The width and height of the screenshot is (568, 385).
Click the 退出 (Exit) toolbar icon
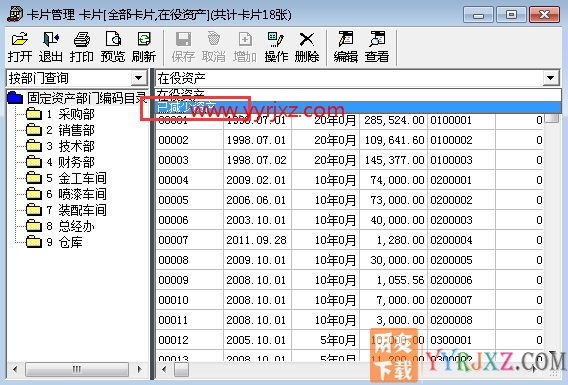(51, 48)
